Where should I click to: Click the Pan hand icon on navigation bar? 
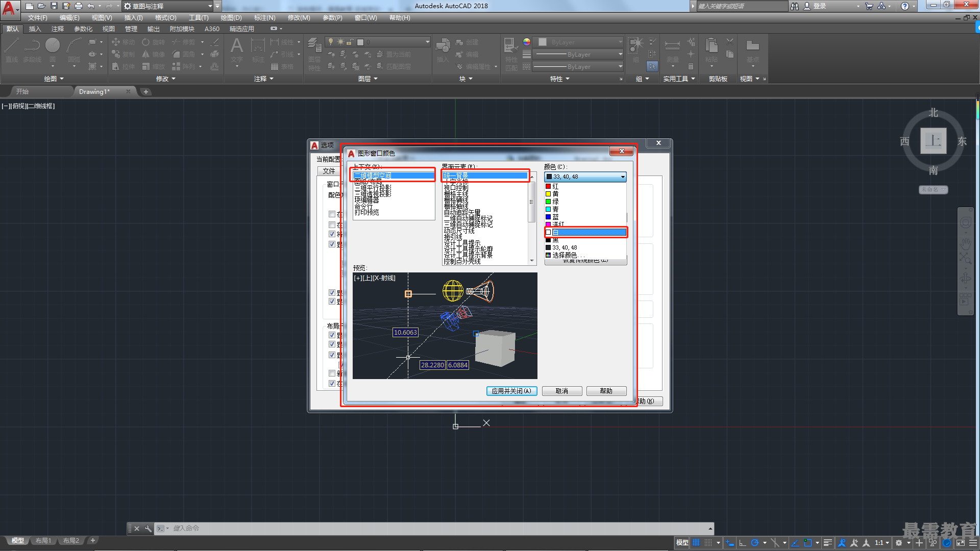[x=965, y=243]
